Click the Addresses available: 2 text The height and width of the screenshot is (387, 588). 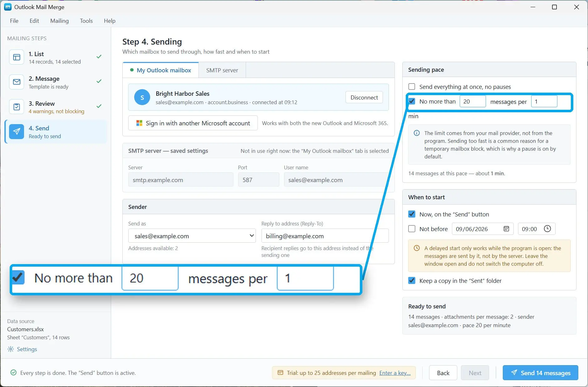(153, 249)
